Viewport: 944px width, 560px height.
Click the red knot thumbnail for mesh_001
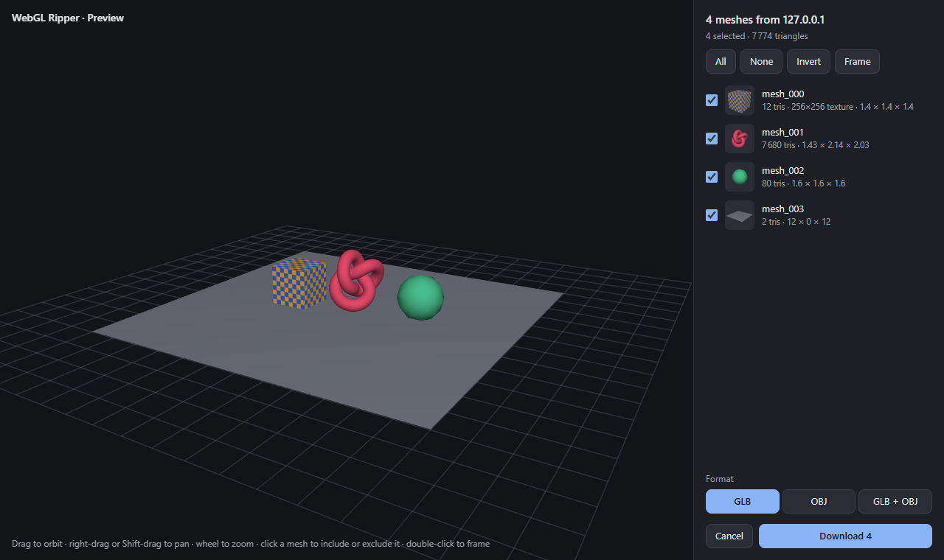click(x=740, y=139)
